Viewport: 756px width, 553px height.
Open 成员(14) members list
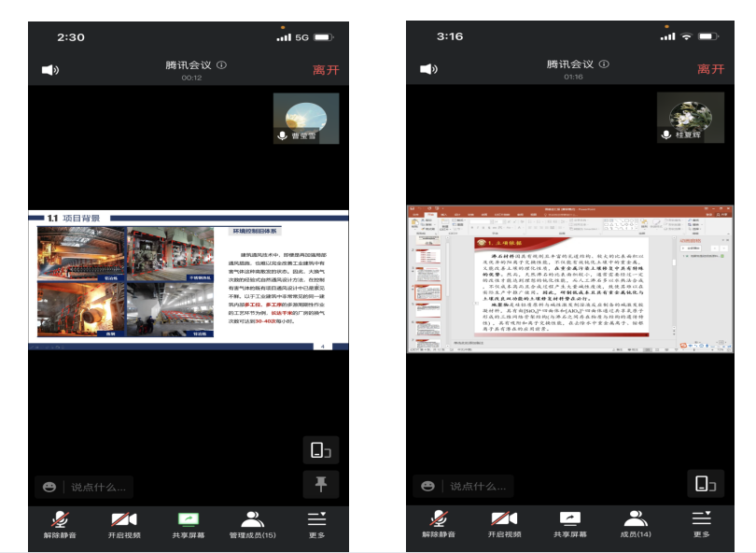coord(635,524)
